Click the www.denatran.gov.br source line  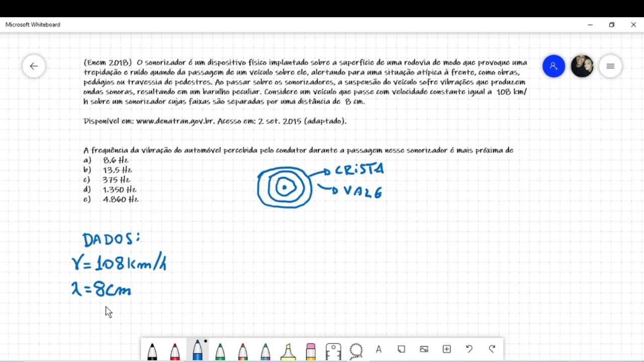215,121
